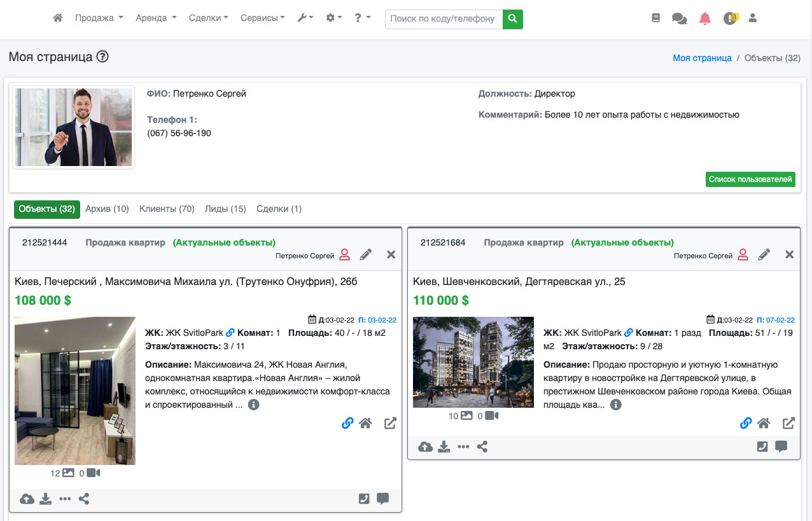Click the home icon in the navbar
This screenshot has width=812, height=521.
point(58,18)
